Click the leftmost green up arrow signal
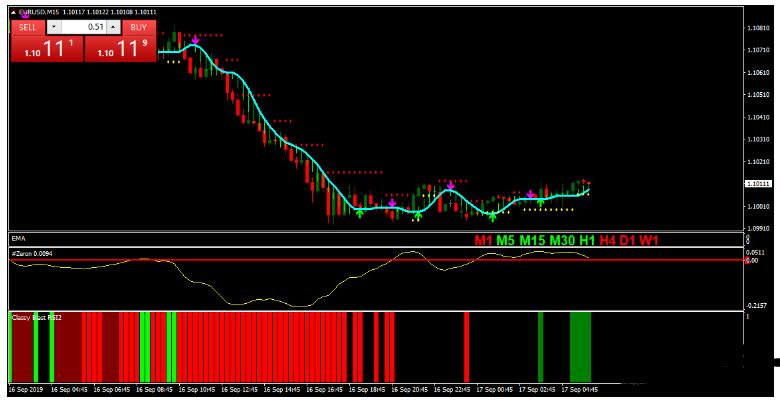This screenshot has height=404, width=780. (x=360, y=213)
